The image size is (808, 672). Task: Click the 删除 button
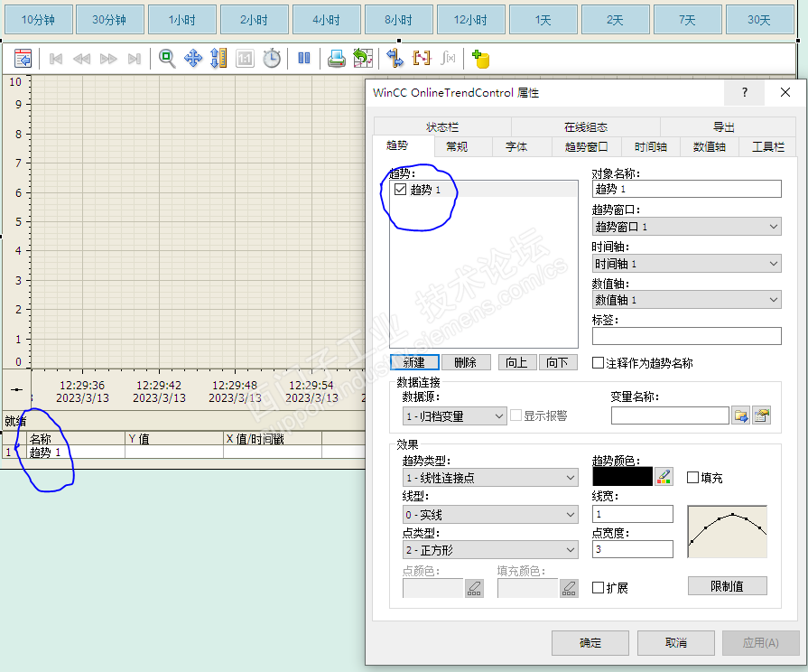(465, 362)
